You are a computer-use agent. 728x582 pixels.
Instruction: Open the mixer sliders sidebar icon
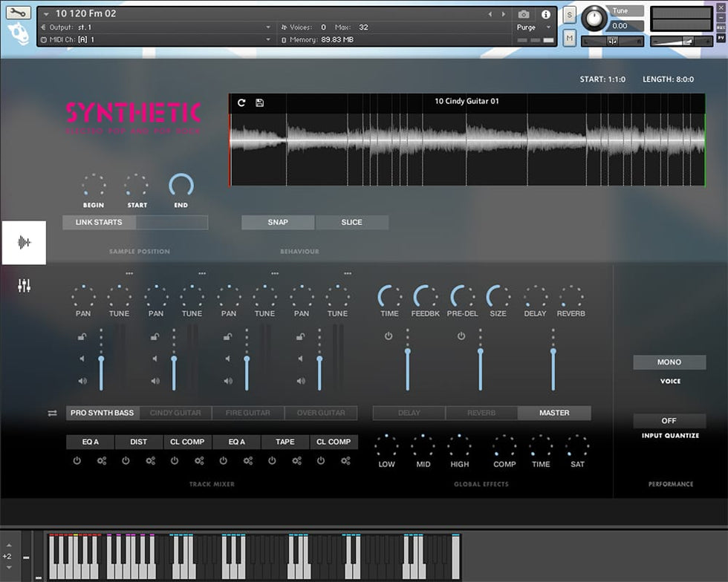tap(24, 286)
